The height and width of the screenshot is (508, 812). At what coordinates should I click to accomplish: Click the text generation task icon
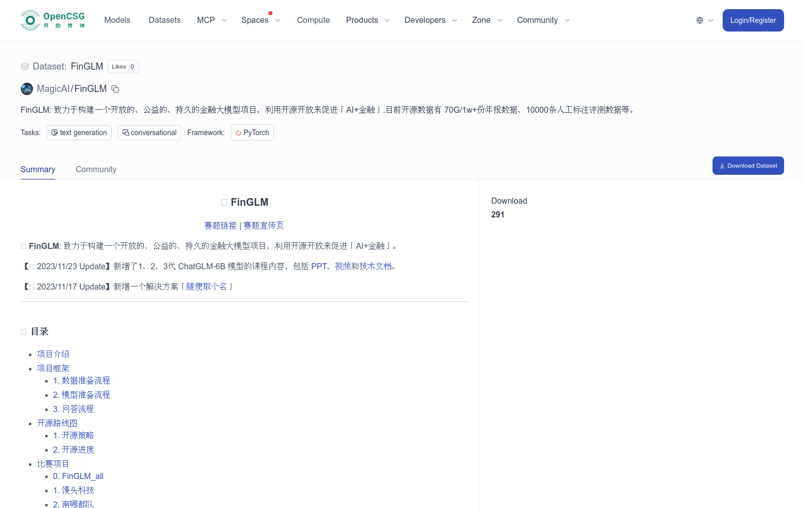(x=55, y=132)
